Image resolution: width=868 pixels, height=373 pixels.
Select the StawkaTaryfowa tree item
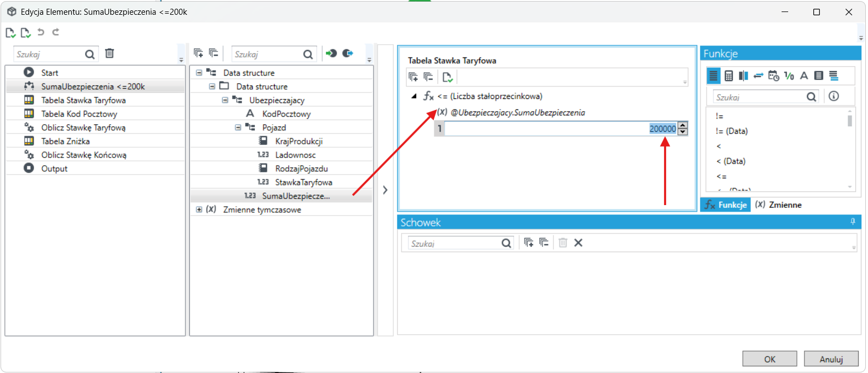[x=304, y=182]
